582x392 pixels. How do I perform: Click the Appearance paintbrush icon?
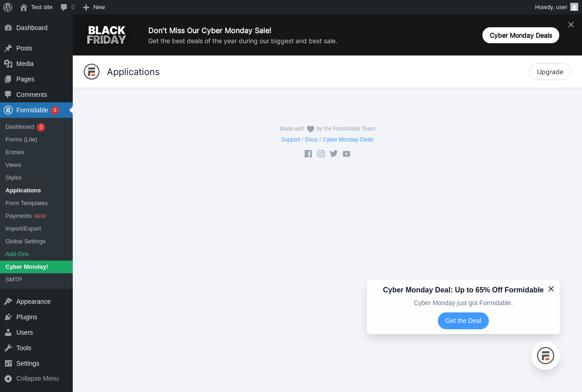point(8,302)
